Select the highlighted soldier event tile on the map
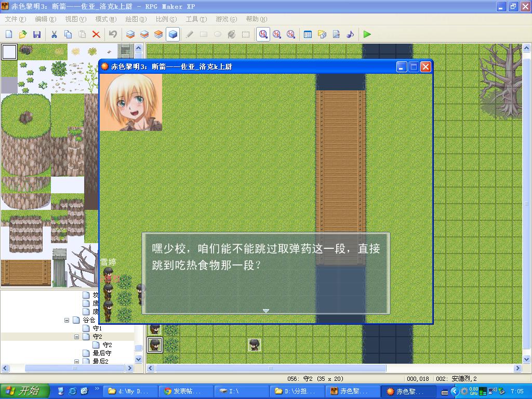 pyautogui.click(x=155, y=345)
